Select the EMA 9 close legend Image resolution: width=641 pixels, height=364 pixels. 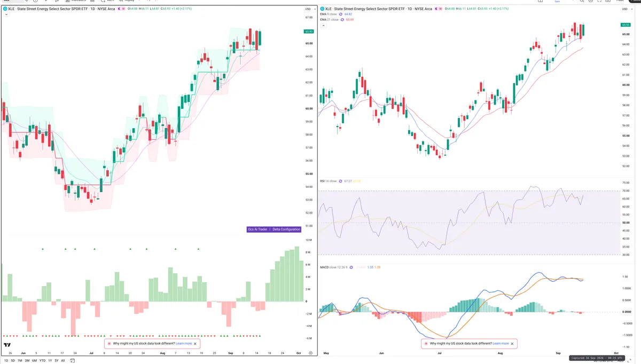[x=329, y=14]
